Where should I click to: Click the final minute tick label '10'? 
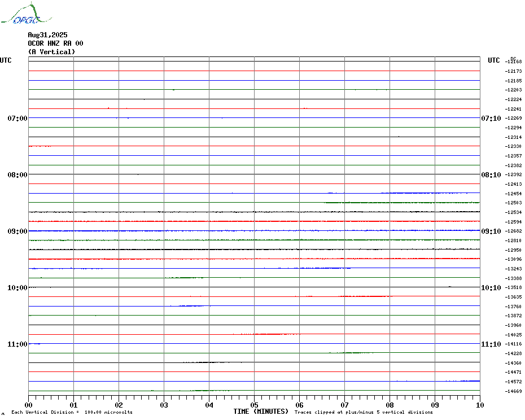click(x=480, y=405)
